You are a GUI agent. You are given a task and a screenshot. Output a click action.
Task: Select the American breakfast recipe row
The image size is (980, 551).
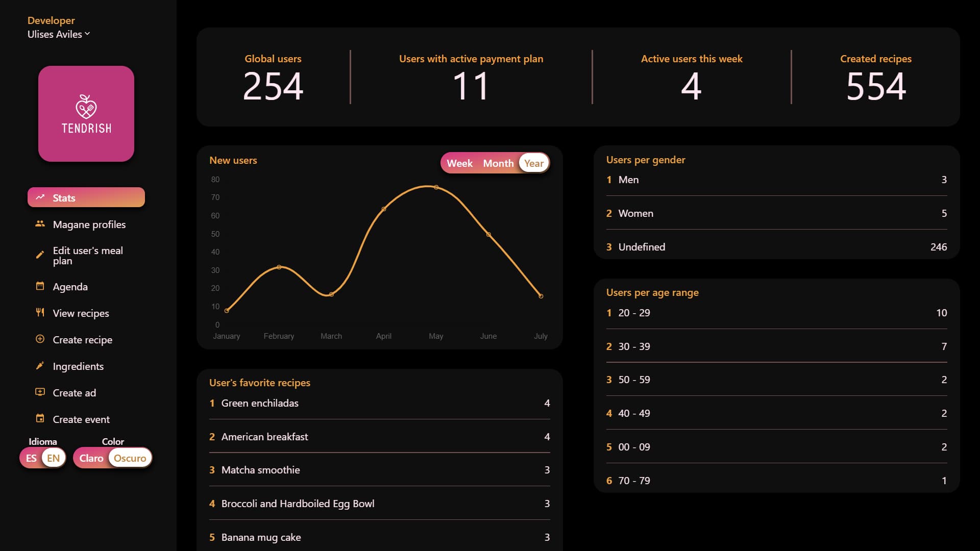point(379,437)
